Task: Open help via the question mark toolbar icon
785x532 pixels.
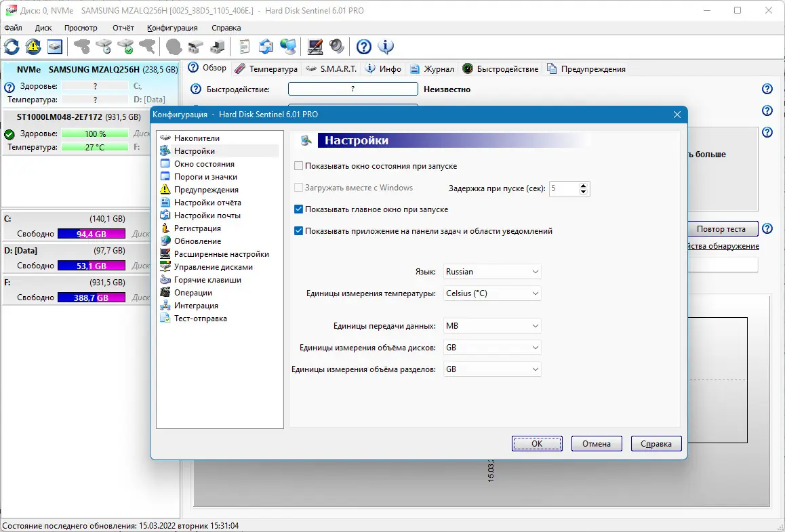Action: coord(364,47)
